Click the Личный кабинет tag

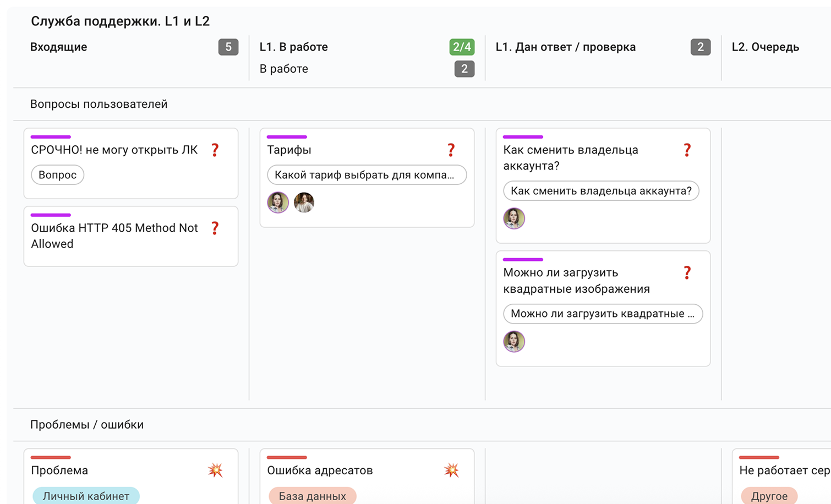pyautogui.click(x=86, y=496)
